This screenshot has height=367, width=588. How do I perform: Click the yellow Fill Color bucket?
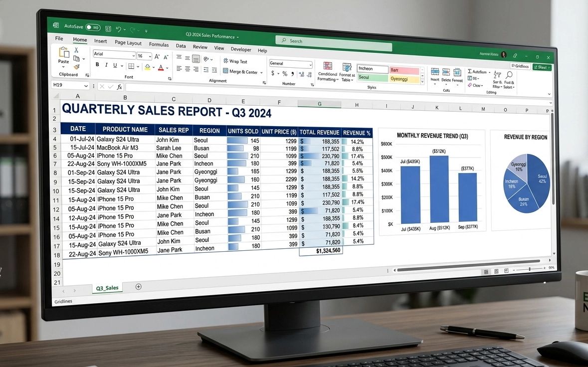tap(148, 67)
